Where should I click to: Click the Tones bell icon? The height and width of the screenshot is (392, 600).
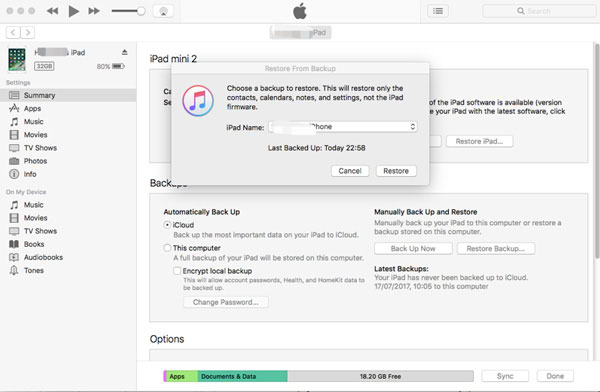point(14,271)
